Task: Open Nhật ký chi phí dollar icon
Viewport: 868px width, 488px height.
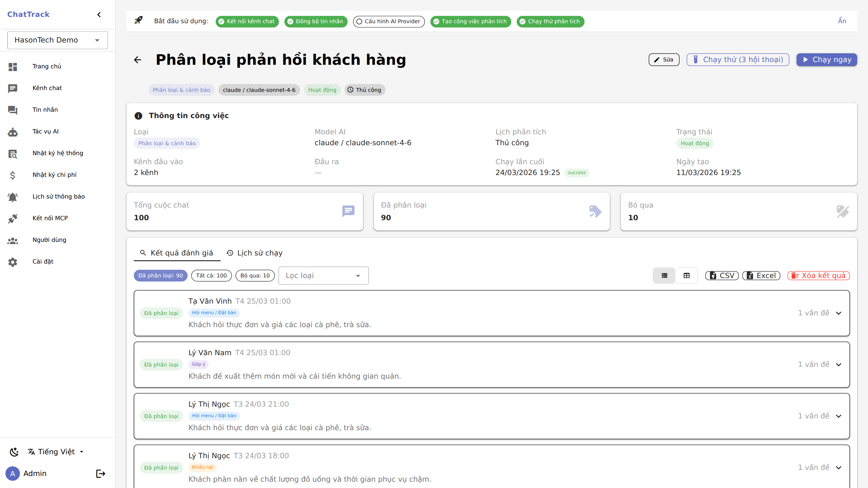Action: [13, 175]
